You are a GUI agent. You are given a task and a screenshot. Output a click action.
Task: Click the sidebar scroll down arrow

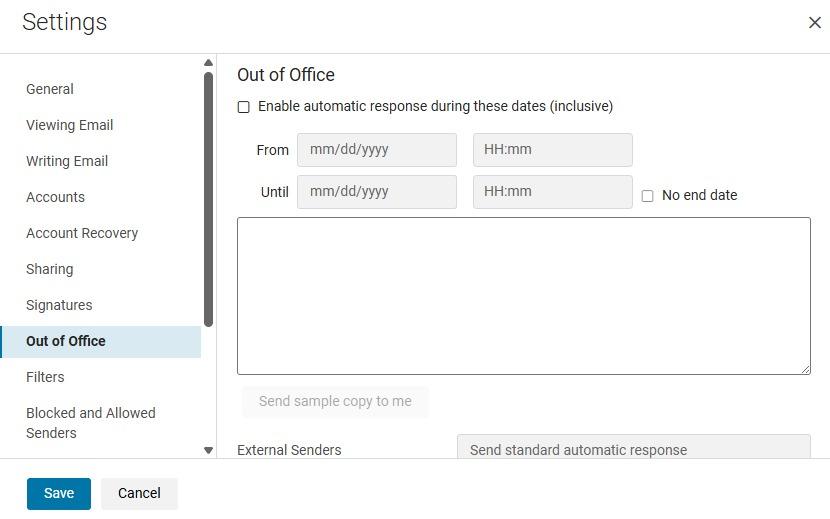tap(208, 450)
